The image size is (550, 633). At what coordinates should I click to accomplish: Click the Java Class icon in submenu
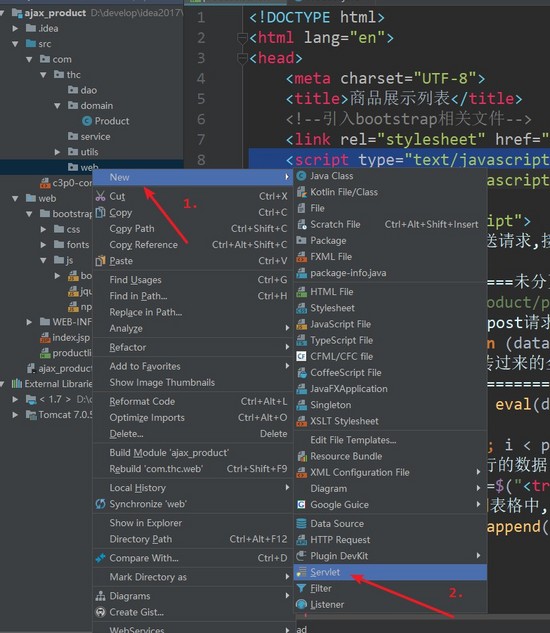point(301,176)
